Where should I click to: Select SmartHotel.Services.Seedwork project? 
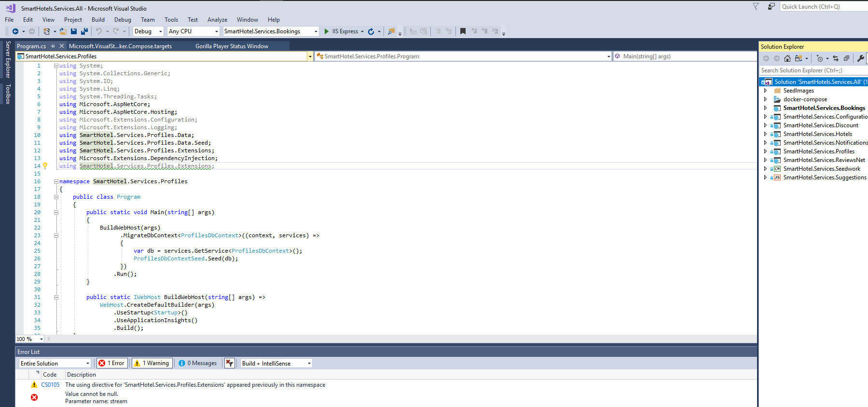point(822,169)
